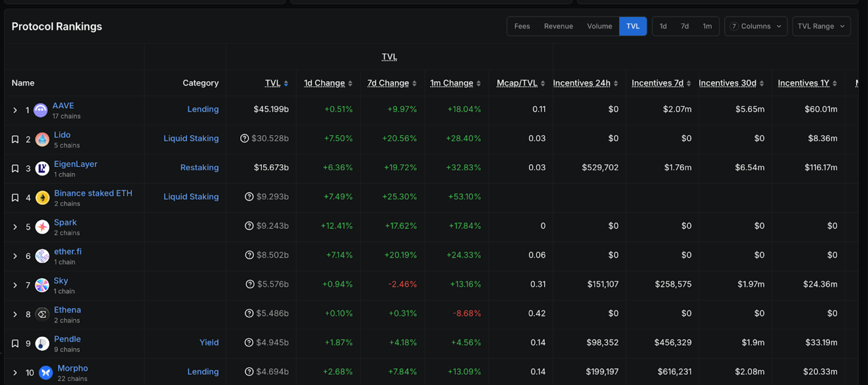868x385 pixels.
Task: Open the ether.fi protocol link
Action: [x=68, y=251]
